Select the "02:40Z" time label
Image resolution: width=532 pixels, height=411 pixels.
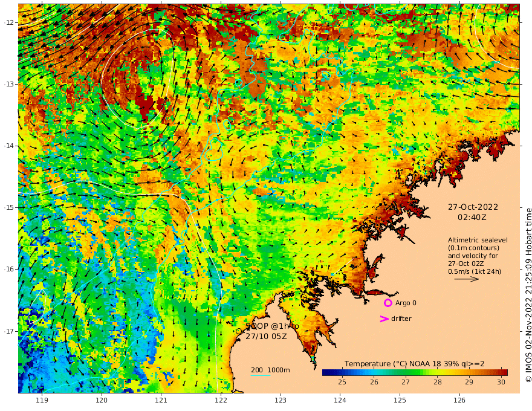(472, 217)
